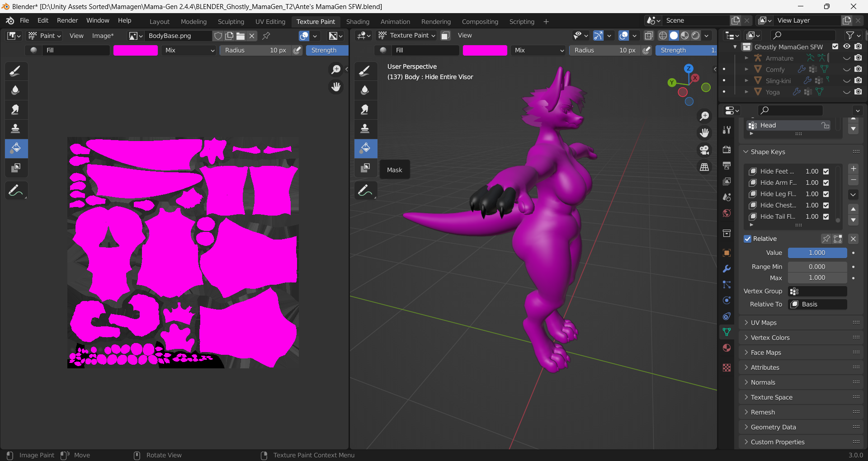Select the Smear tool in 3D viewport

click(x=365, y=109)
